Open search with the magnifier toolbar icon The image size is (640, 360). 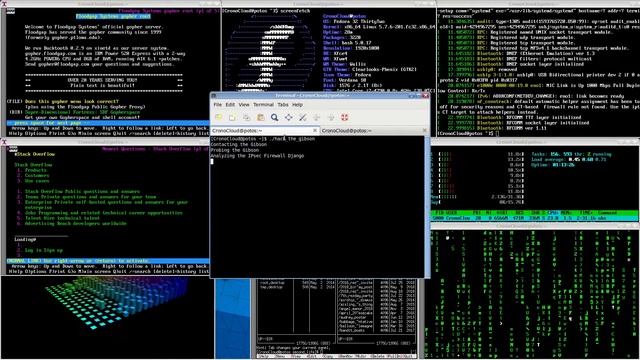click(274, 118)
